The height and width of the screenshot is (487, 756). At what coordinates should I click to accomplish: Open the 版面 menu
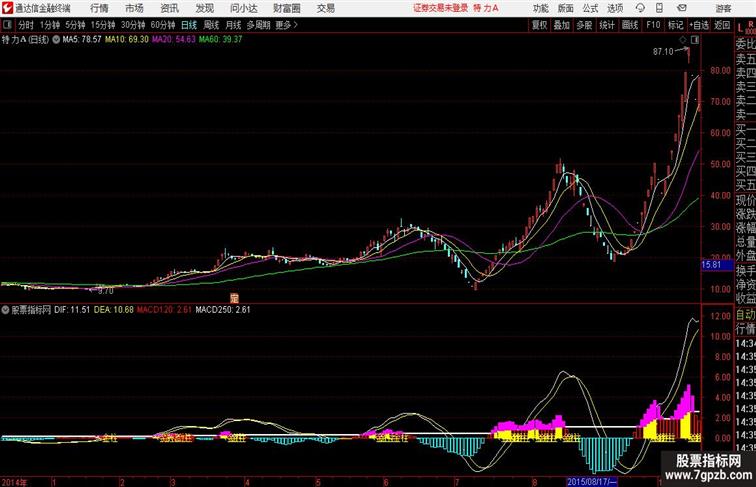tap(565, 8)
